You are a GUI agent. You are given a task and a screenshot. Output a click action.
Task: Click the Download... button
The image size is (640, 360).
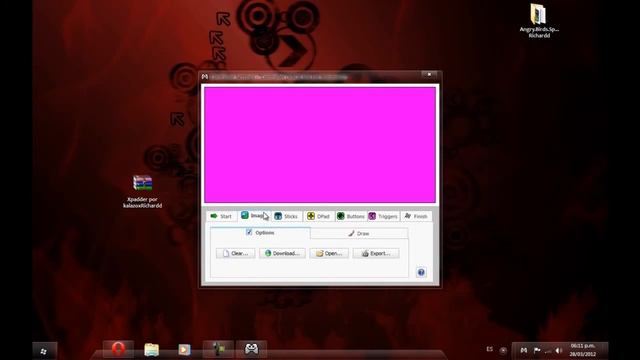(282, 253)
